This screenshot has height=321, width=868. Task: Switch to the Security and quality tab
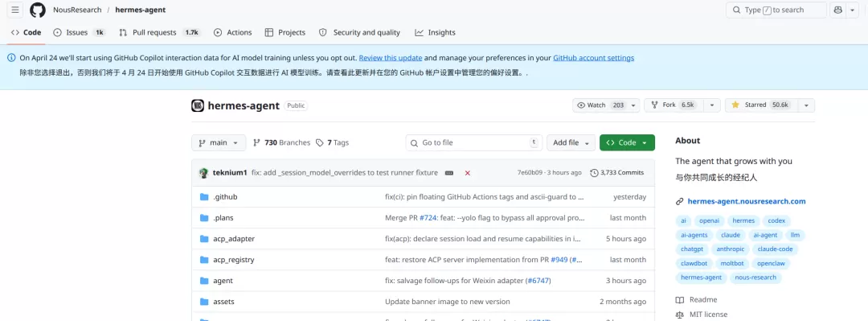click(x=359, y=33)
